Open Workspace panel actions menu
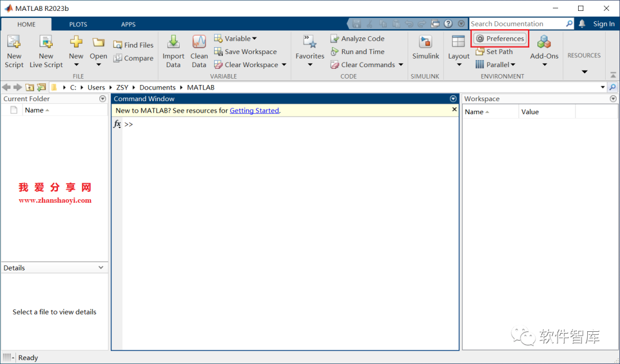The width and height of the screenshot is (620, 364). click(x=613, y=99)
